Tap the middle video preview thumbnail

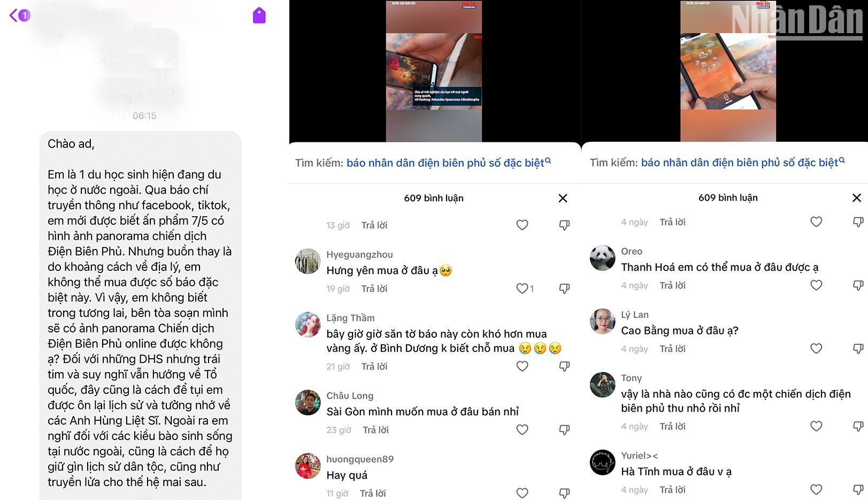(434, 71)
